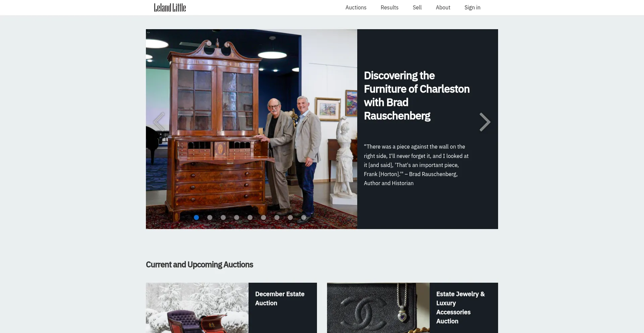Open Estate Jewelry & Luxury Accessories Auction
644x333 pixels.
coord(460,308)
